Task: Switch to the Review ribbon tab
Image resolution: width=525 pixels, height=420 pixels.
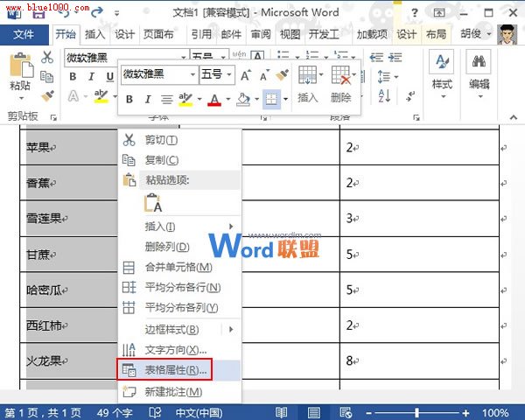Action: [261, 34]
